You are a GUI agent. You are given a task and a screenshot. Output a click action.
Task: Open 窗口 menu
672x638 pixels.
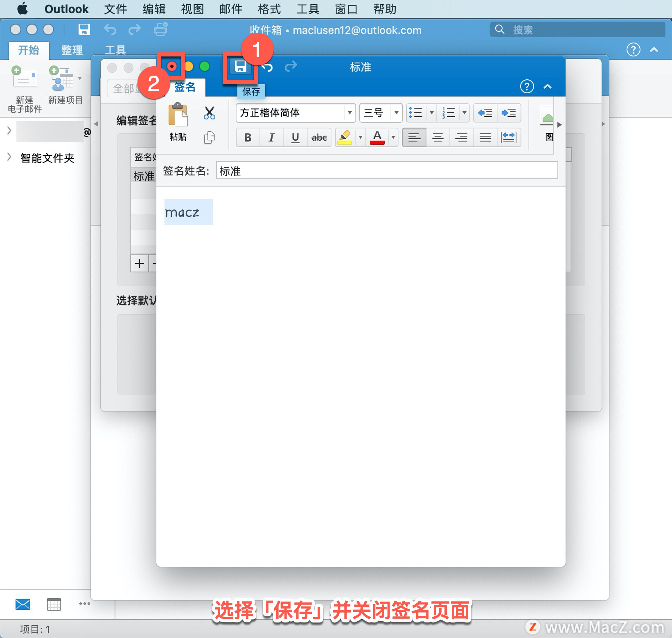click(x=346, y=9)
